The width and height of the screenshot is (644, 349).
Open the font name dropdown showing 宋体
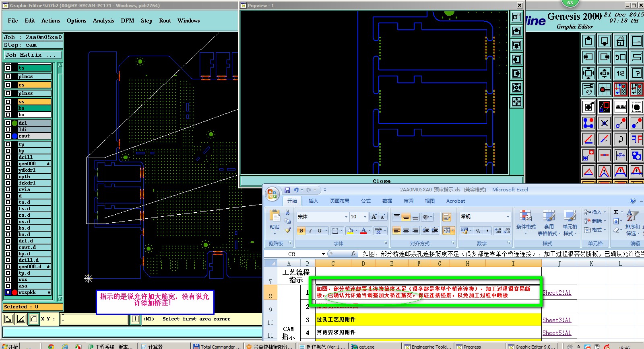346,217
